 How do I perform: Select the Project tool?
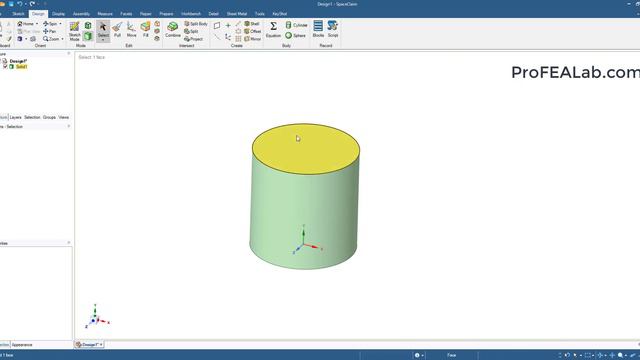click(x=193, y=39)
